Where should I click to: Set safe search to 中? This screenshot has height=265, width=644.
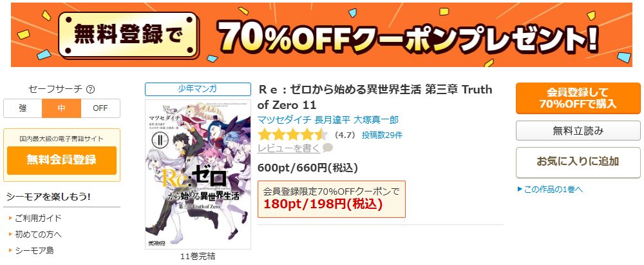tap(62, 108)
